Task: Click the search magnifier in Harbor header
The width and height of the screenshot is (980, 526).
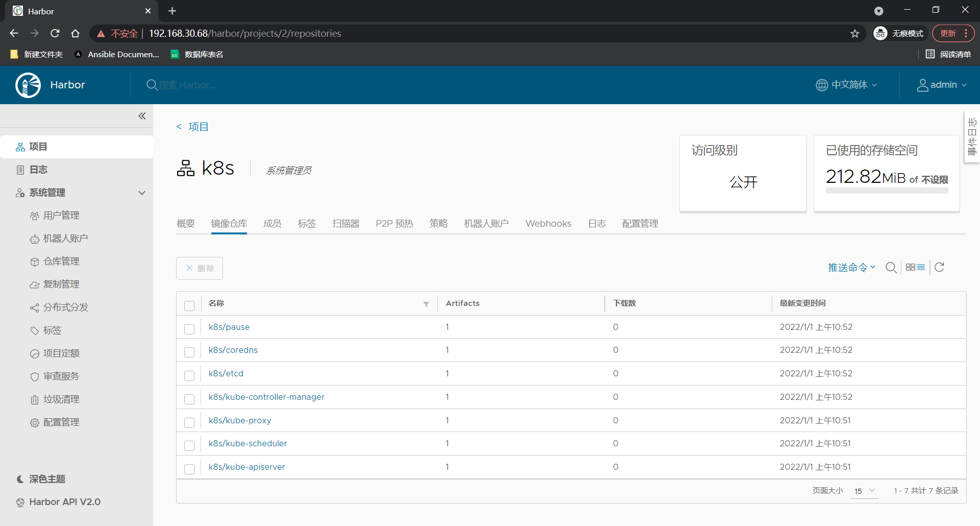Action: [x=152, y=85]
